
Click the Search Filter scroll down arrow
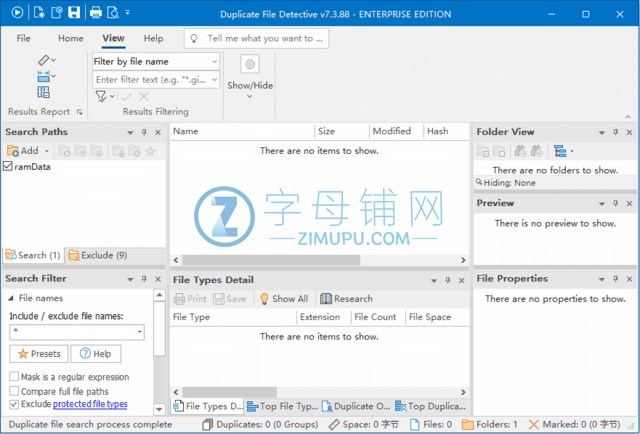[159, 409]
